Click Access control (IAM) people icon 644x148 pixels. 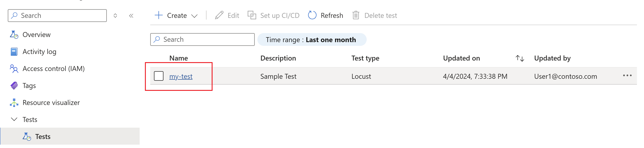[14, 69]
